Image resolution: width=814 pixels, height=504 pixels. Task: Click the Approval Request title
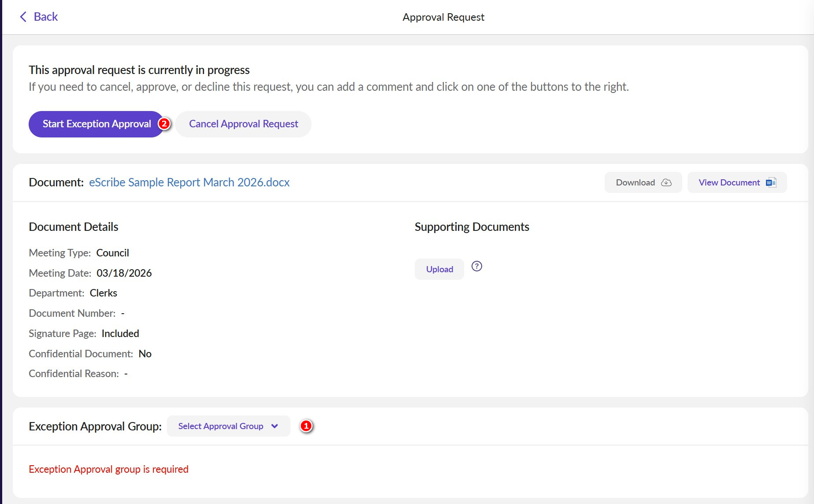pos(443,17)
